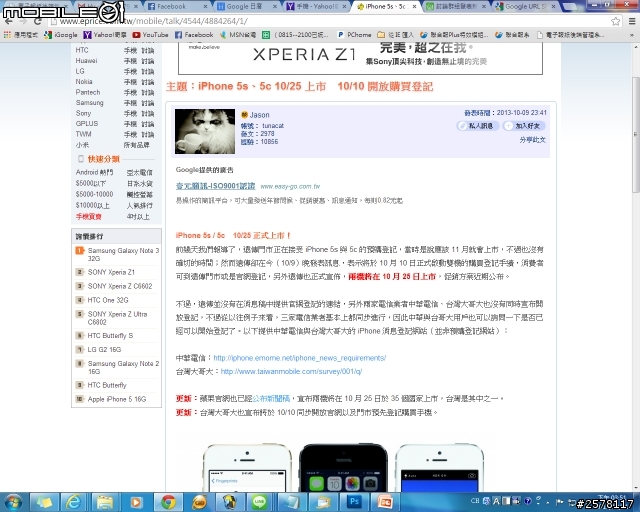Open the Facebook bookmark in bookmarks bar
The image size is (640, 512).
[x=194, y=35]
